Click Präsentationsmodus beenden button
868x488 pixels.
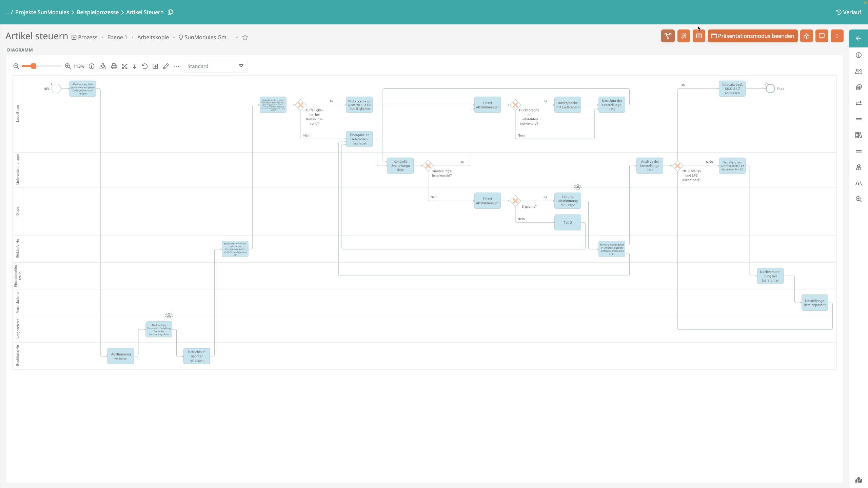[752, 36]
